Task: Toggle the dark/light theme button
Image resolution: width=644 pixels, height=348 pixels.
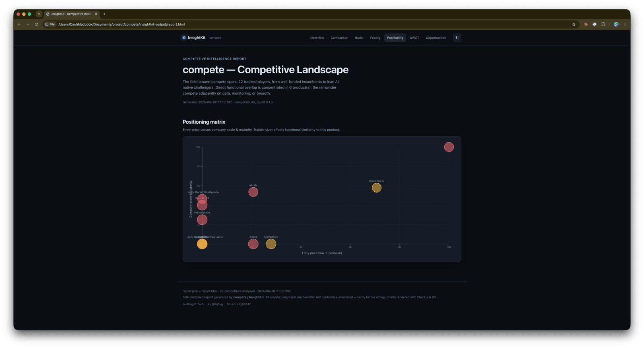Action: 457,38
